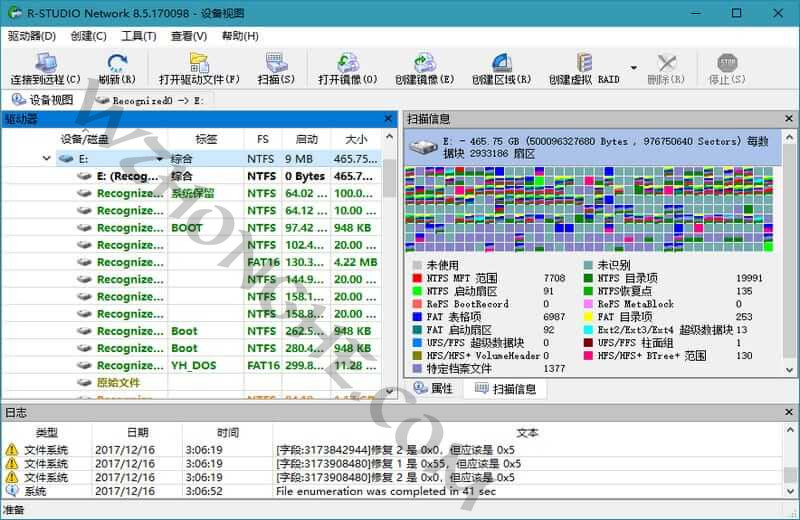800x520 pixels.
Task: Click the 刷新 refresh icon
Action: tap(117, 63)
